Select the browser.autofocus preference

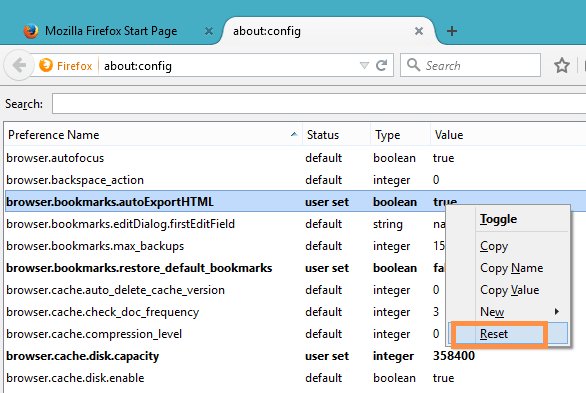55,158
